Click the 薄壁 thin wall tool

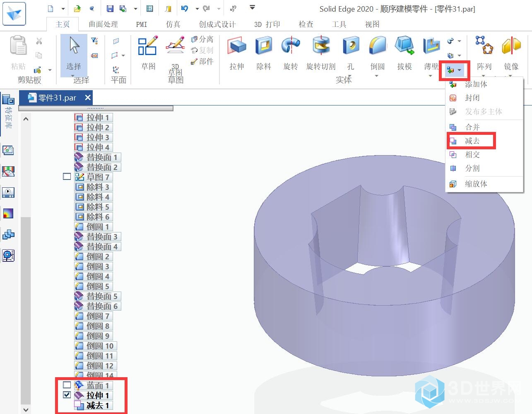pyautogui.click(x=431, y=53)
